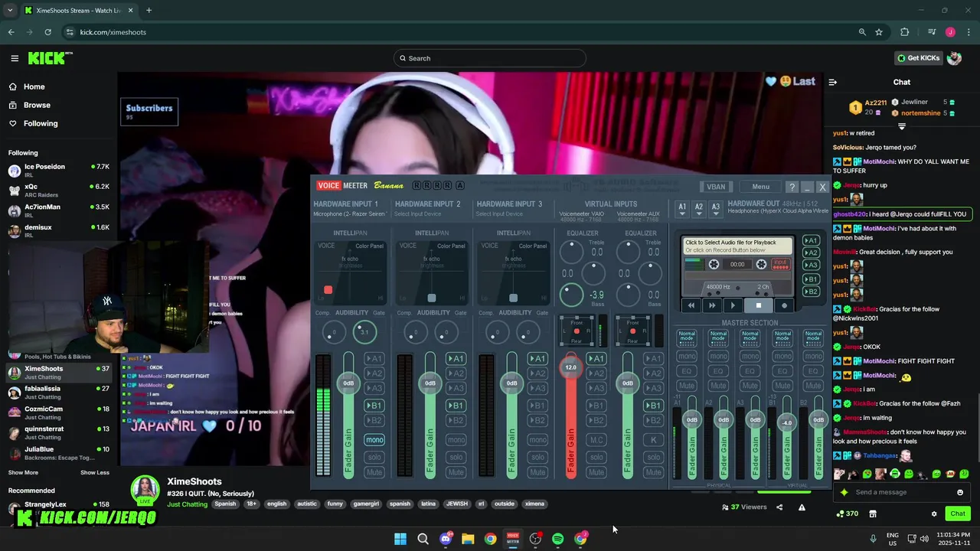980x551 pixels.
Task: Toggle mono on Hardware Input 1
Action: point(374,440)
